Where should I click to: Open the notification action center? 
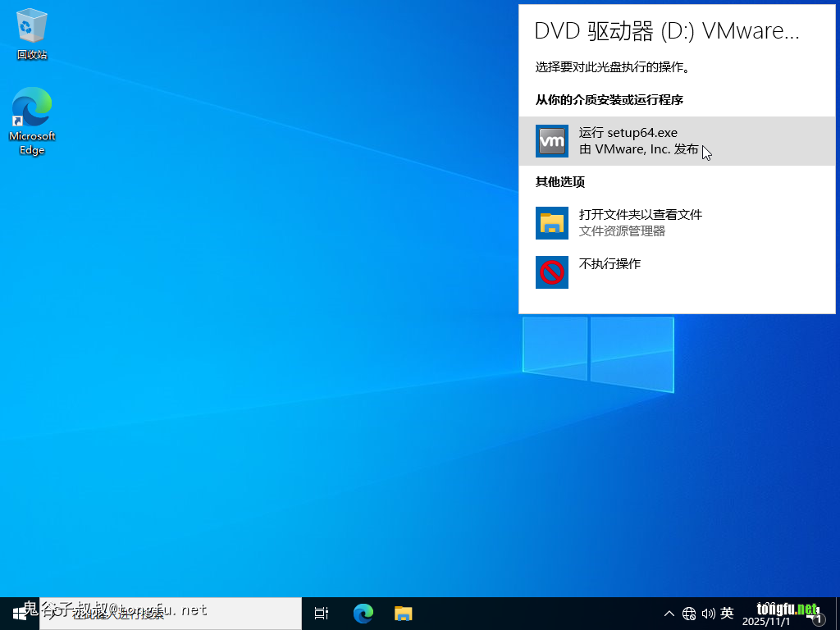[817, 615]
